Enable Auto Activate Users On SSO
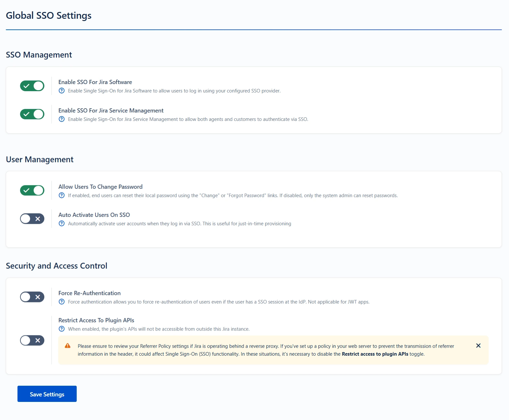 click(x=32, y=219)
